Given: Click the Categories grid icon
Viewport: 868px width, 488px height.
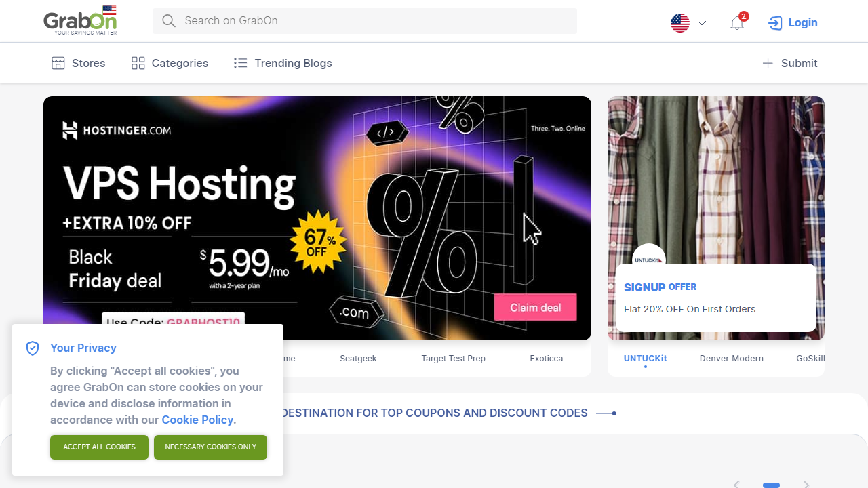Looking at the screenshot, I should (138, 63).
